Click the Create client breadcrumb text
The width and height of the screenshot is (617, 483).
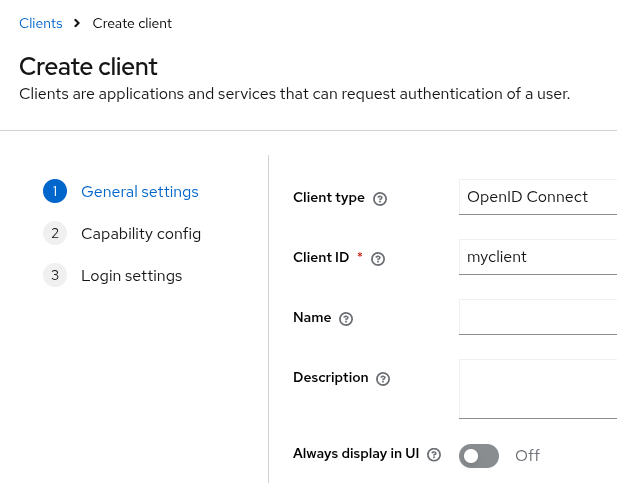click(x=132, y=23)
